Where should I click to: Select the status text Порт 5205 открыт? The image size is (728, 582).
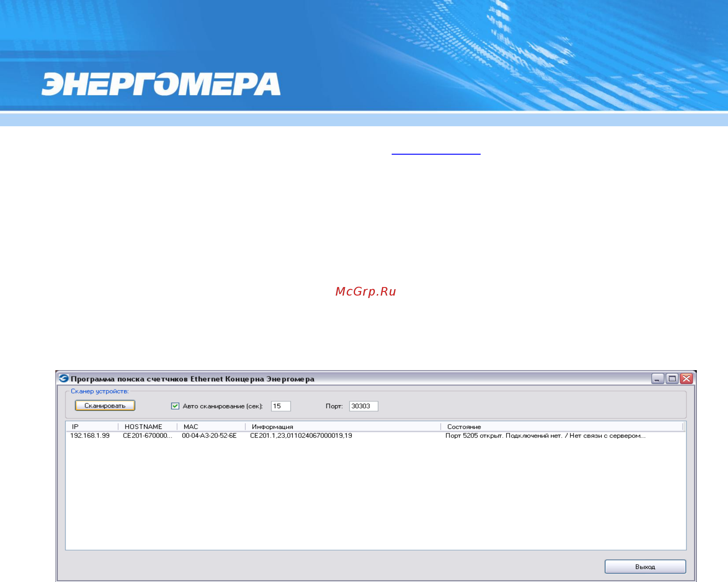[x=475, y=436]
